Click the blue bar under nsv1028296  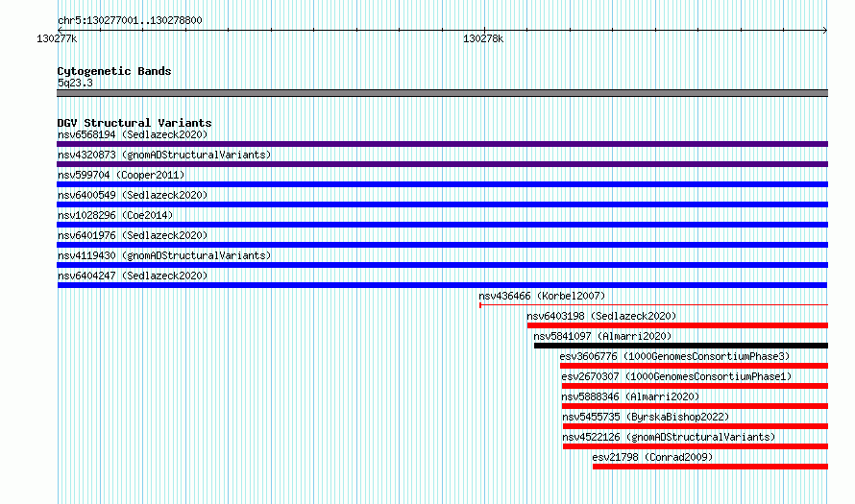(442, 225)
